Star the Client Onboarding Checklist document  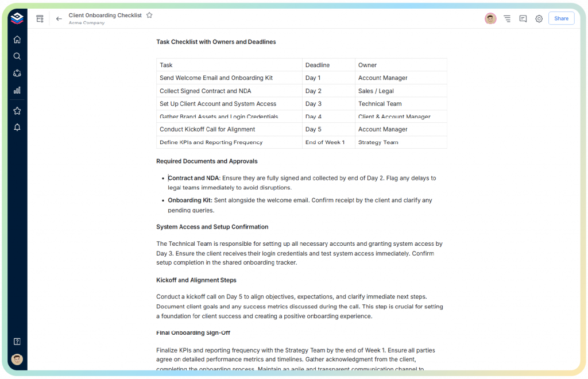click(x=149, y=16)
